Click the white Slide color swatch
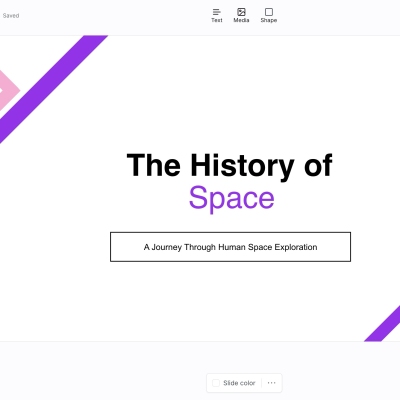The width and height of the screenshot is (400, 400). [216, 383]
